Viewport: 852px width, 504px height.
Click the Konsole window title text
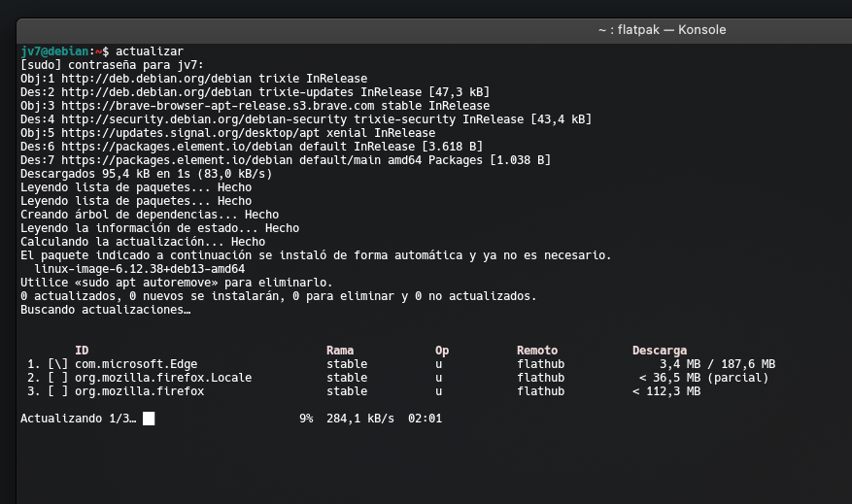(662, 30)
